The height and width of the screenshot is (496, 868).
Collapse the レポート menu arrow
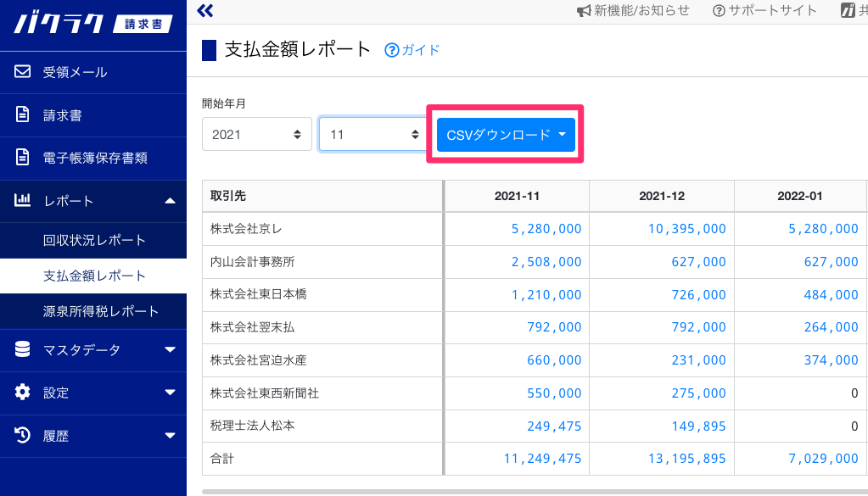[x=170, y=201]
